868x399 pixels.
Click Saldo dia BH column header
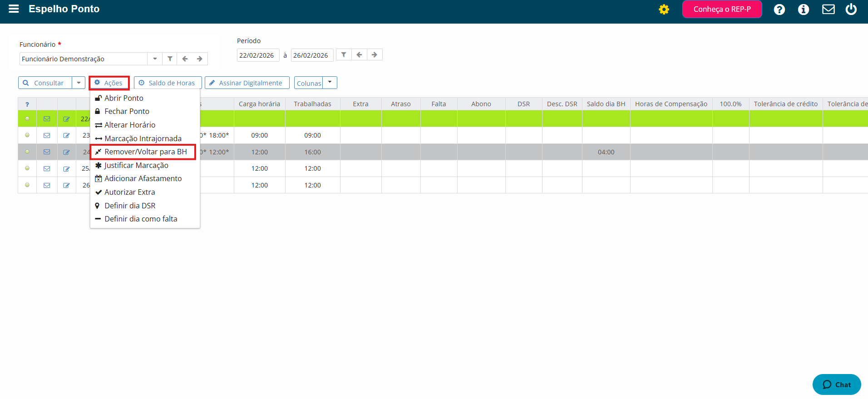point(606,104)
